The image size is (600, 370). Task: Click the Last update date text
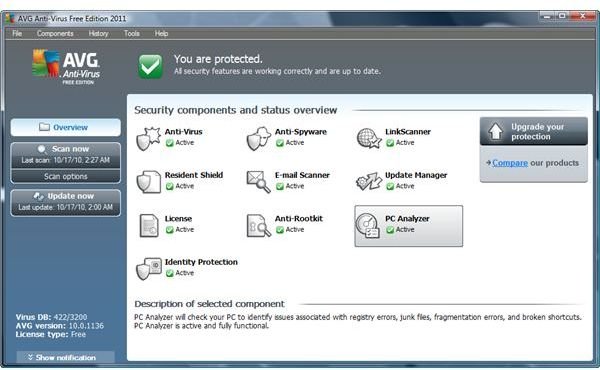pos(65,207)
